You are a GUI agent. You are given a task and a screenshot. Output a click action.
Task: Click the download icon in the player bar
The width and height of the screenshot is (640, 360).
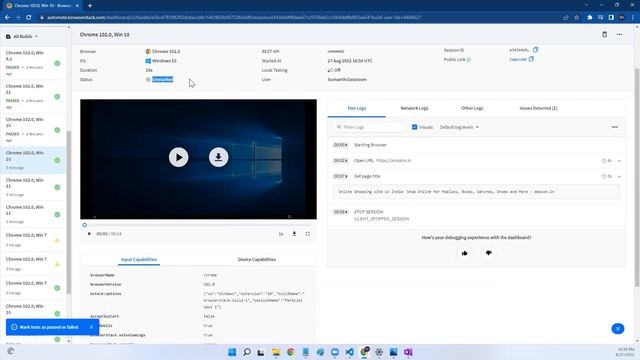(294, 234)
